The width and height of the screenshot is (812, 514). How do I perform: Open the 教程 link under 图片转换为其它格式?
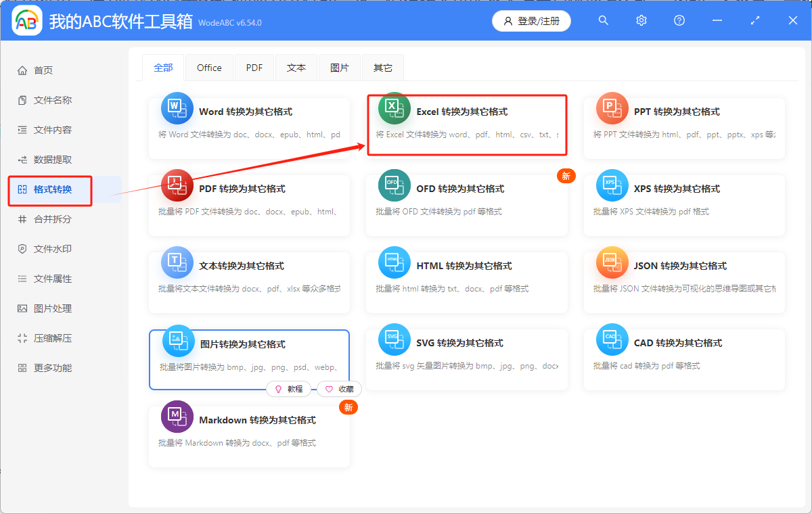click(289, 389)
